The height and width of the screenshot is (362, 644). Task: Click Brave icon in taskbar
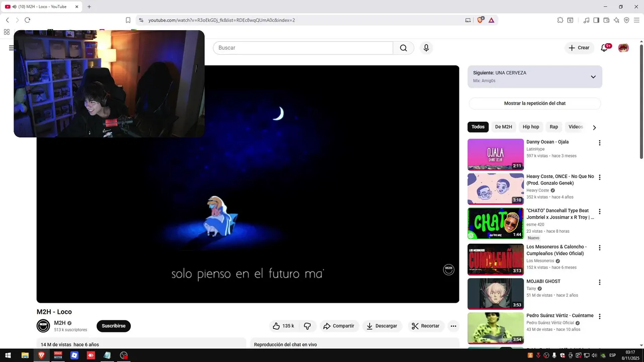(x=41, y=355)
